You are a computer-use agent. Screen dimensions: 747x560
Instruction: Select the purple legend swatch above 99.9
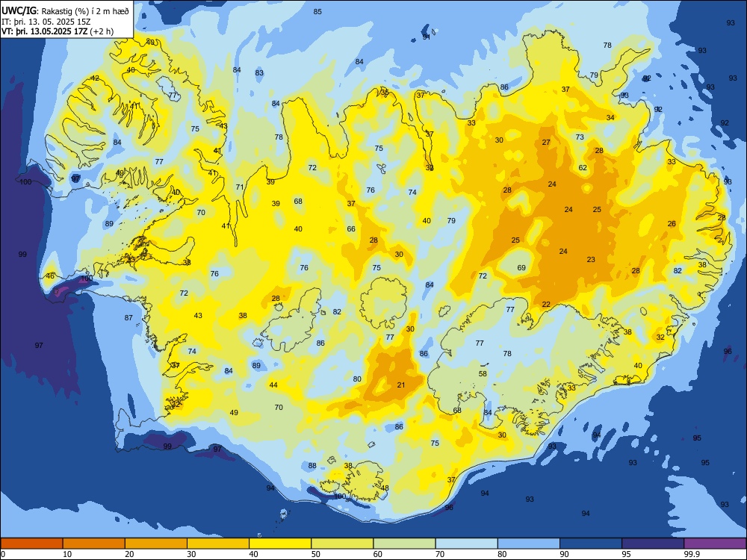click(x=715, y=544)
